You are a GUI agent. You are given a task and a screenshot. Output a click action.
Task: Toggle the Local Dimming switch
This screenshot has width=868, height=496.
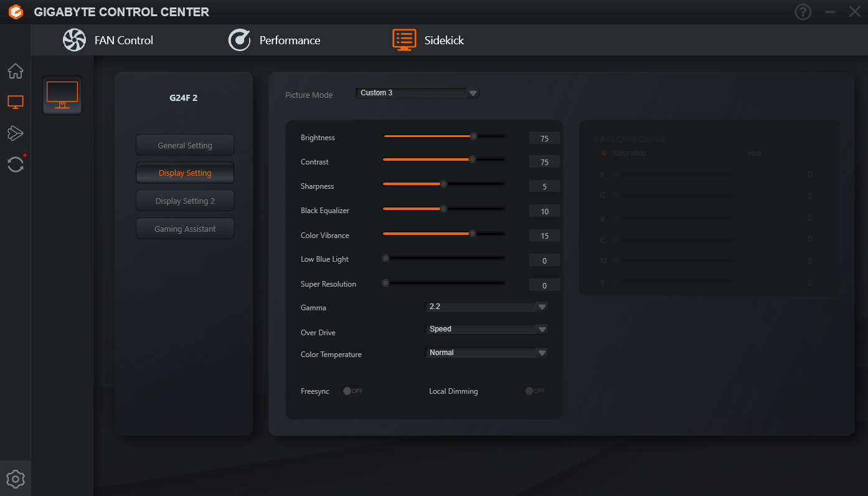coord(535,391)
